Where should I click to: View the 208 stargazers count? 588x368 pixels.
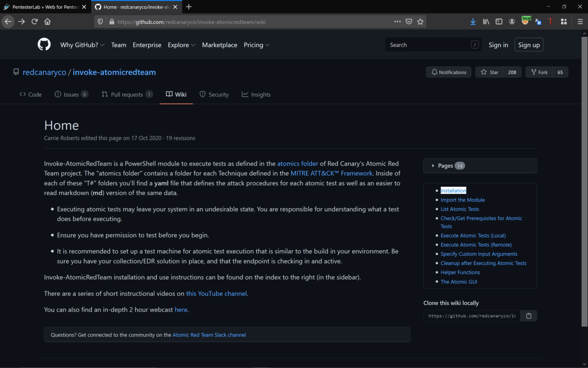tap(512, 72)
